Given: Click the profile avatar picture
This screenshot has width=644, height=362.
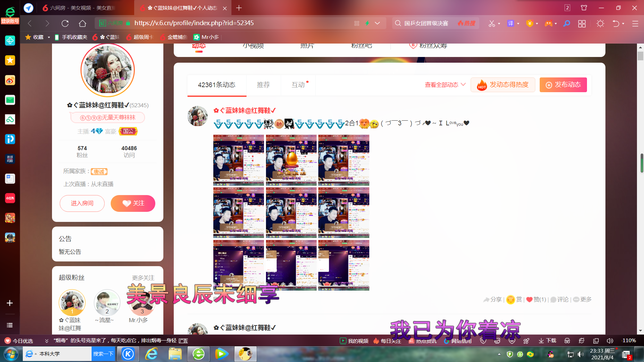Looking at the screenshot, I should tap(108, 70).
